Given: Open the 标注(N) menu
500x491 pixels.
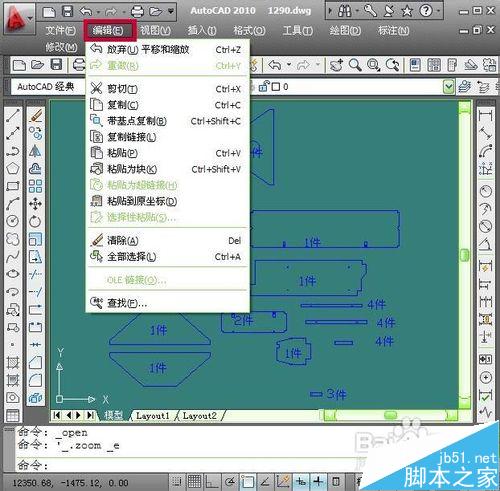Looking at the screenshot, I should 393,31.
